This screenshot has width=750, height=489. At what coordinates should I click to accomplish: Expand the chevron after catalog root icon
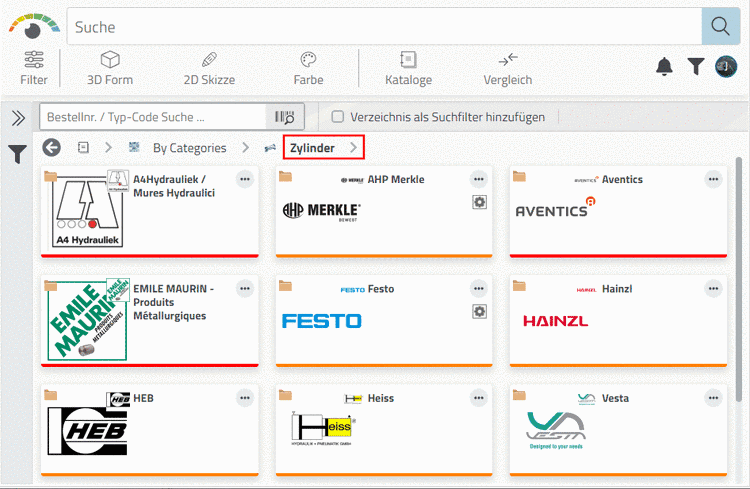point(109,147)
